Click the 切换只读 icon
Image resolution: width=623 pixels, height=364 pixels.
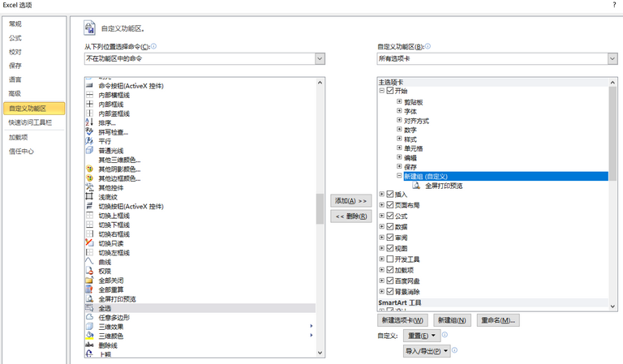[x=89, y=243]
